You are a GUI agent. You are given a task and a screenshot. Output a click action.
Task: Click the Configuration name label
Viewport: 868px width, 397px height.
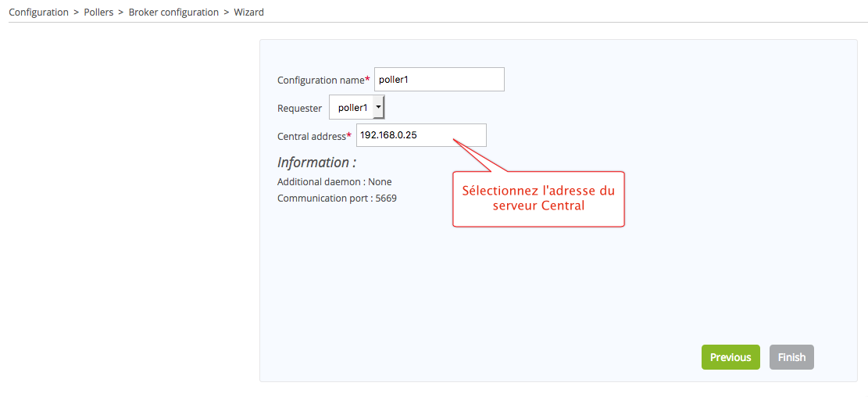pos(320,80)
